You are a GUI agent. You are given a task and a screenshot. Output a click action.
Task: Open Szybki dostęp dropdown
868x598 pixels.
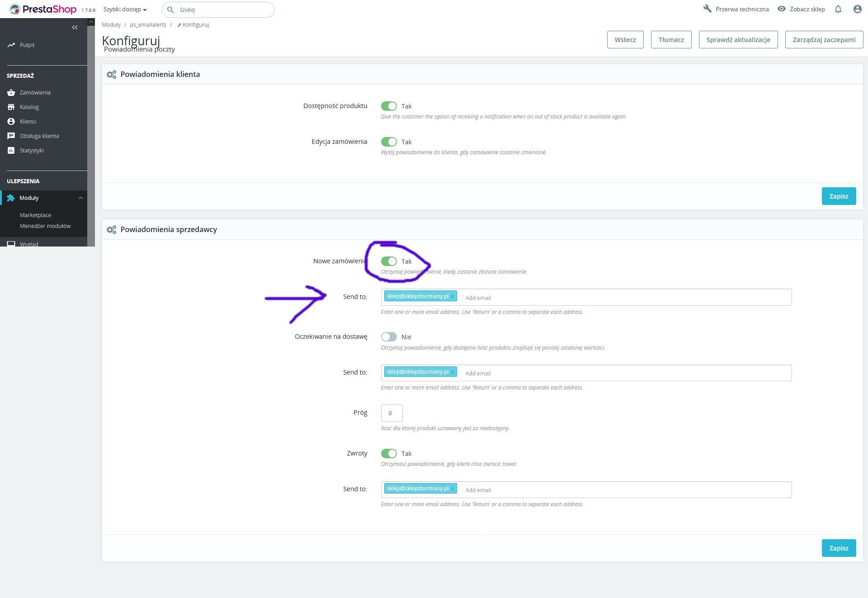point(125,9)
